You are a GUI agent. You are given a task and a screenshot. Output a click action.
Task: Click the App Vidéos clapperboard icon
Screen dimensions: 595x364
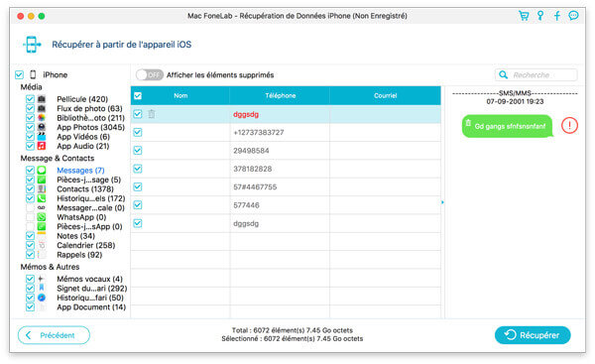[x=42, y=137]
